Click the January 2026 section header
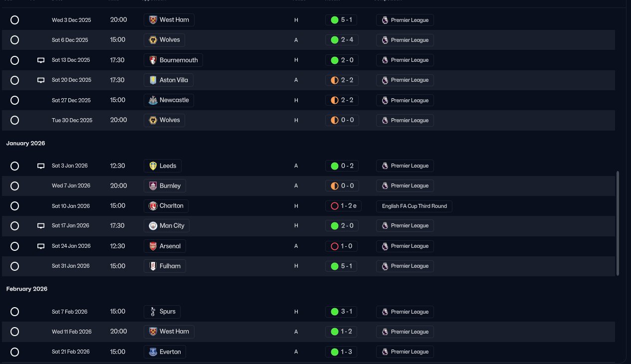Screen dimensions: 631x364 [x=25, y=143]
